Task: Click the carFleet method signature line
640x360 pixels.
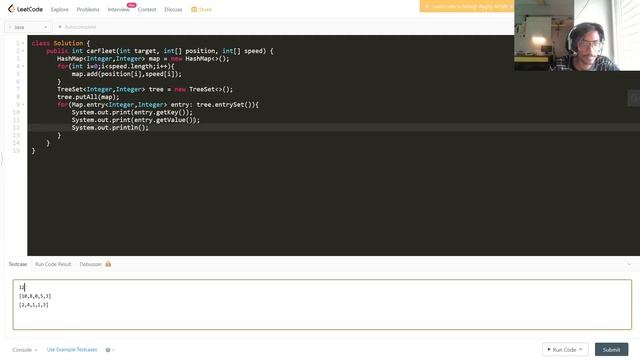Action: 160,51
